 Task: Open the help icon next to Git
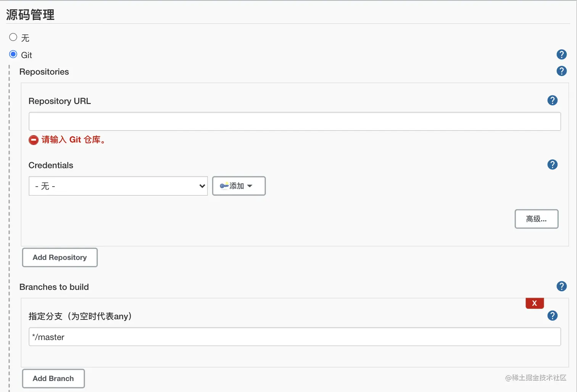pos(561,55)
